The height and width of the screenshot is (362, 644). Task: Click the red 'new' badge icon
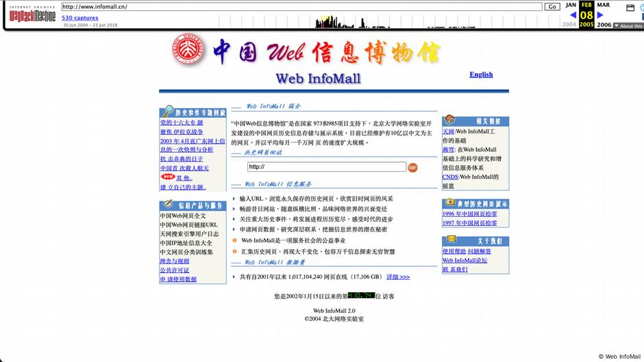point(167,177)
